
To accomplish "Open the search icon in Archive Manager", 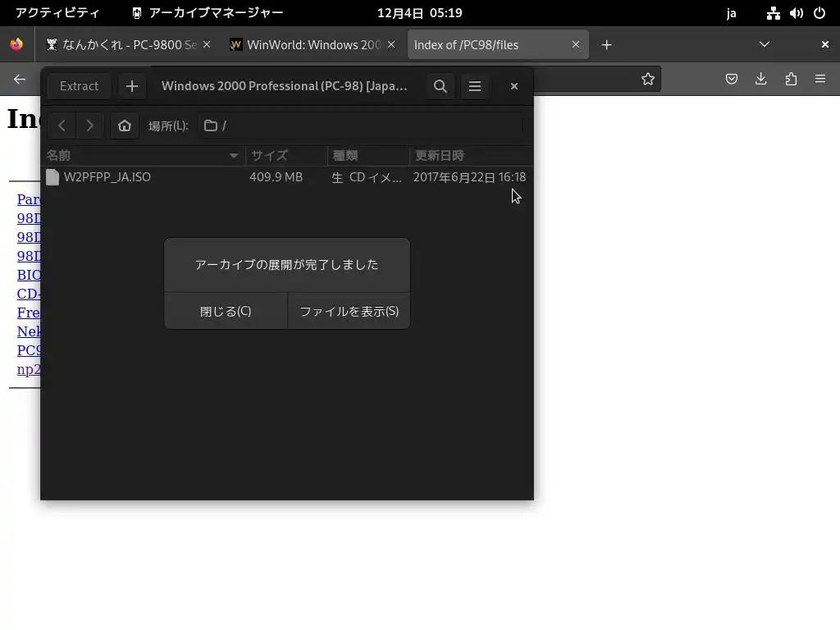I will (x=441, y=86).
